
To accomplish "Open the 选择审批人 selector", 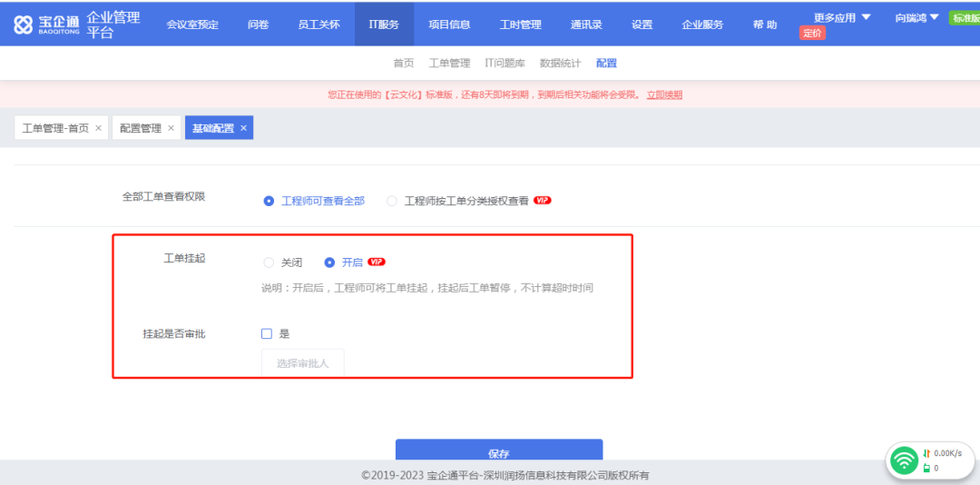I will [x=302, y=363].
